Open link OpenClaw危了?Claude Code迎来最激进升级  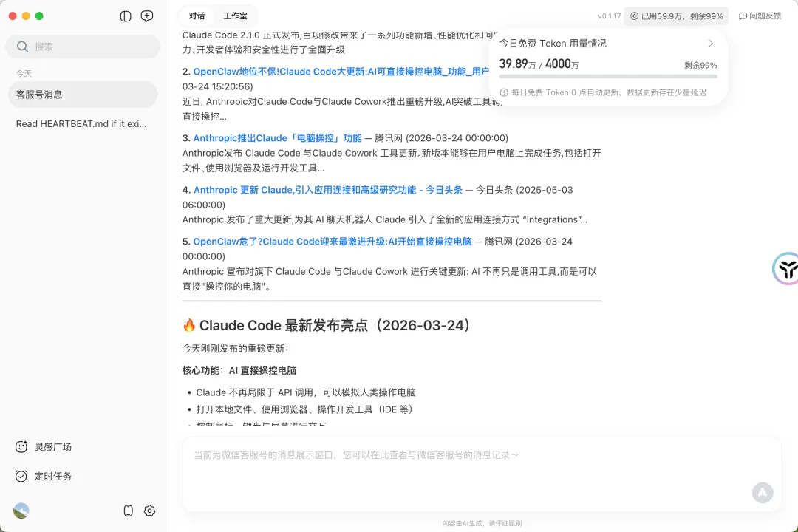tap(332, 242)
